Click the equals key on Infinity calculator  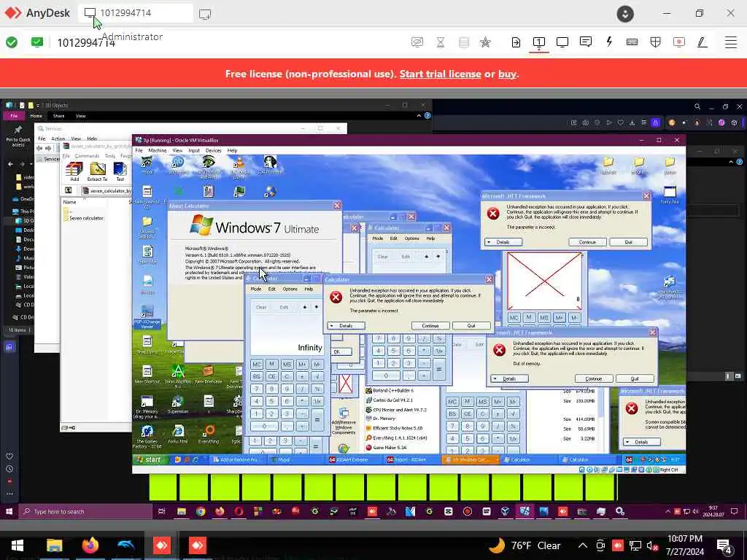317,420
